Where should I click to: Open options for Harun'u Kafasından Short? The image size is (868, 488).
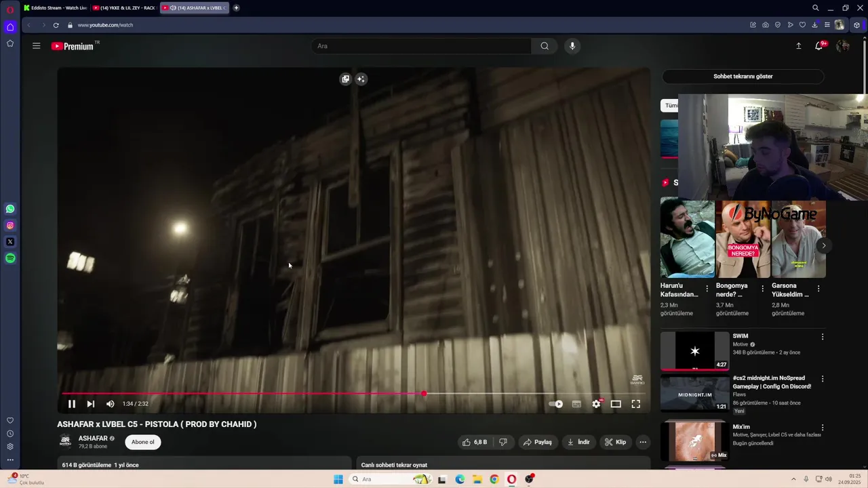[707, 288]
